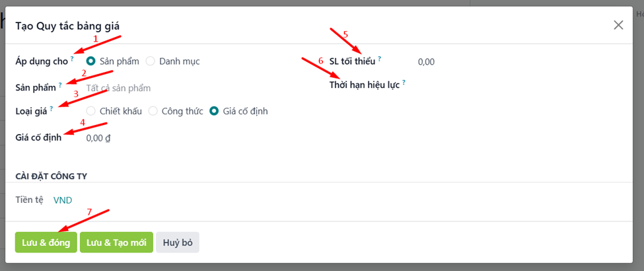Click help icon next to Áp dụng cho
Screen dimensions: 644x271
(x=72, y=59)
